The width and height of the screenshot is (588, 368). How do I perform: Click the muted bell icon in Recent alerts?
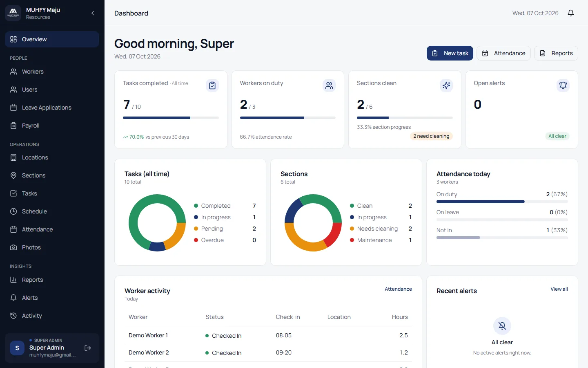[x=502, y=326]
